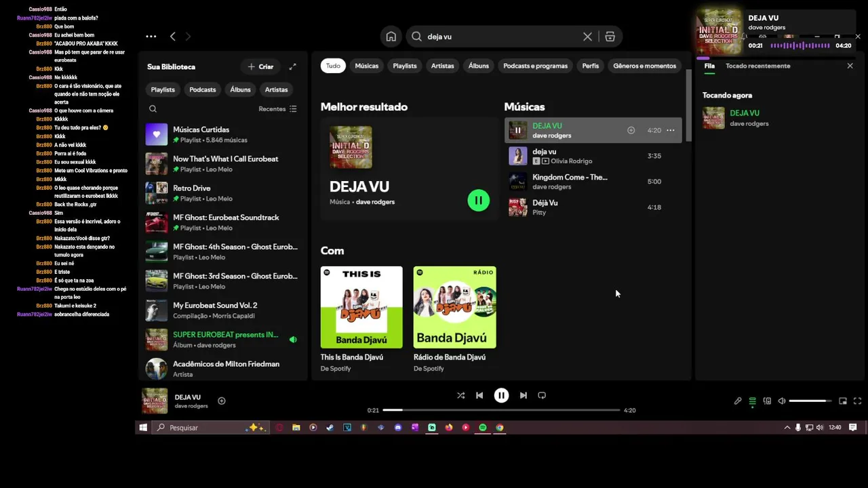Open My Eurobeat Sound Vol. 2 compilation

point(222,310)
